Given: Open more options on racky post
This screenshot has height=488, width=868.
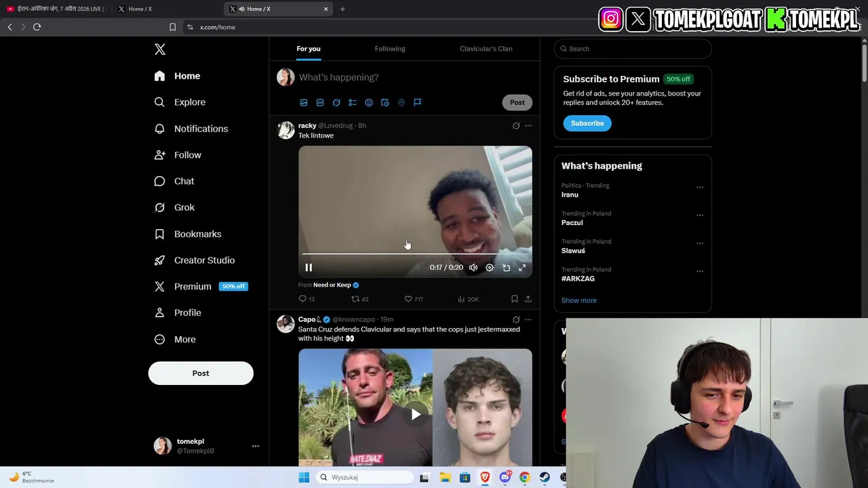Looking at the screenshot, I should (x=528, y=125).
